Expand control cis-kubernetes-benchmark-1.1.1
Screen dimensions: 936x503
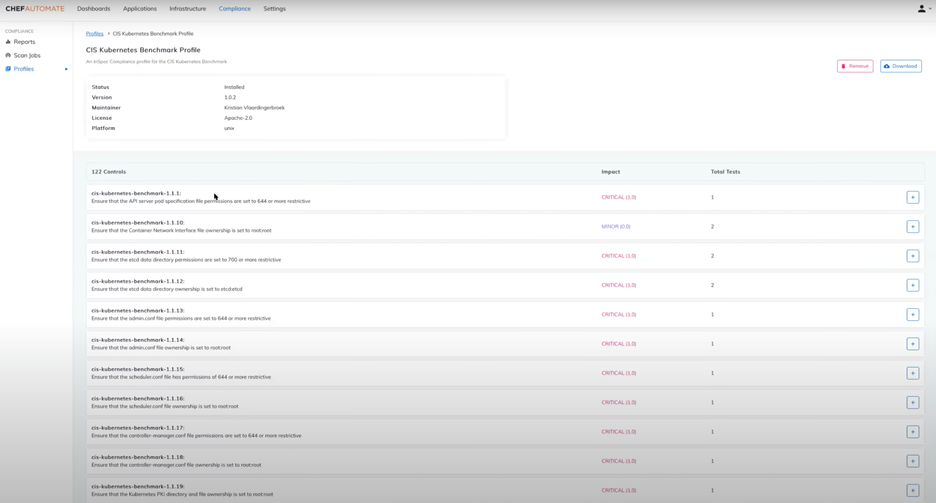pos(913,198)
